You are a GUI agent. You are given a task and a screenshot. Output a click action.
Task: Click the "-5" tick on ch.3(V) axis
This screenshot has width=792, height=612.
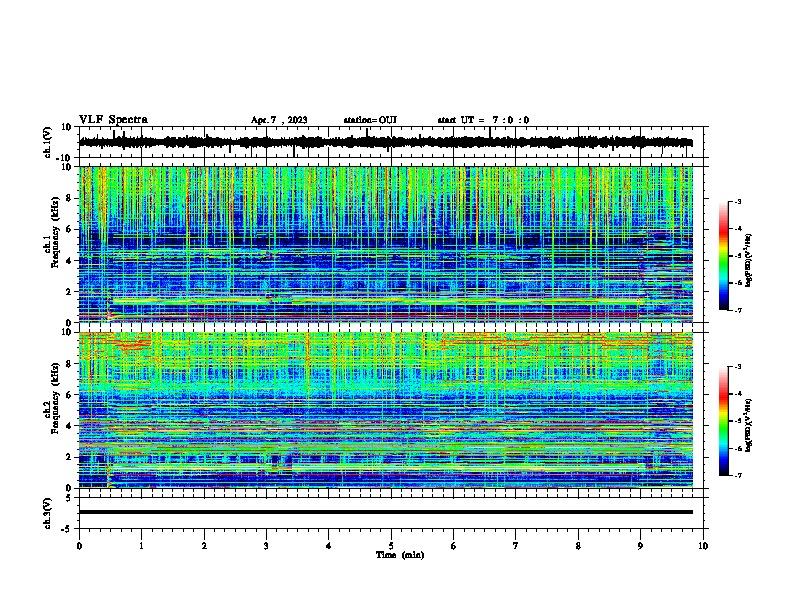click(x=67, y=529)
